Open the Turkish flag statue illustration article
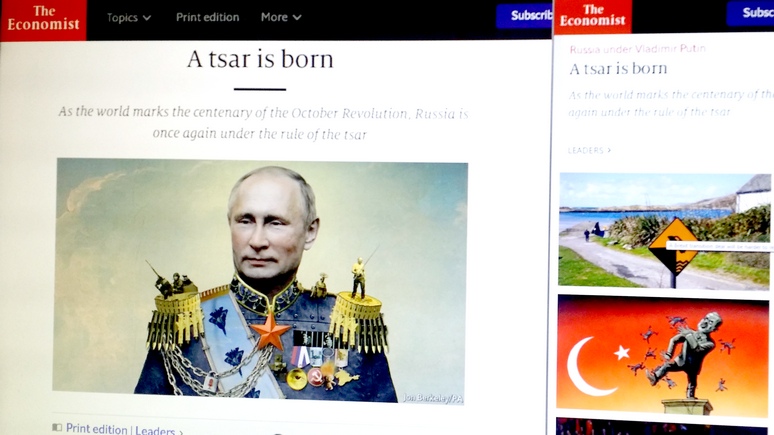 pyautogui.click(x=662, y=356)
